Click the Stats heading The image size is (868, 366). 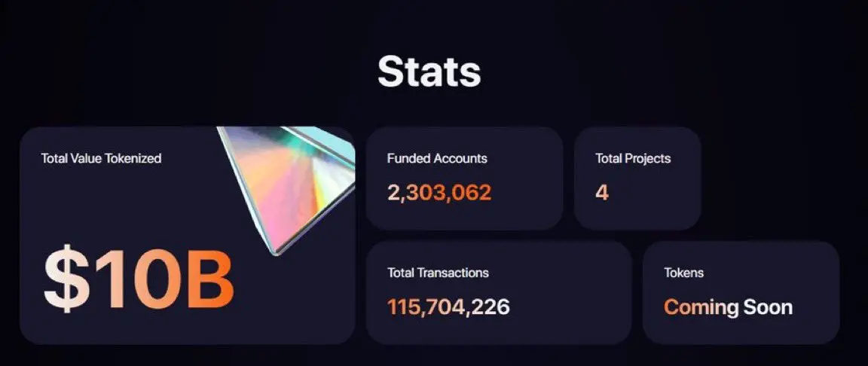[x=429, y=72]
